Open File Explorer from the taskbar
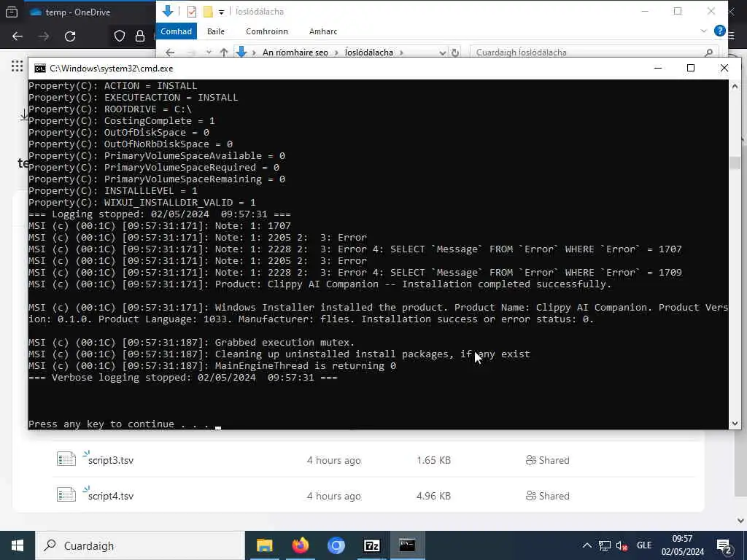 pyautogui.click(x=264, y=545)
